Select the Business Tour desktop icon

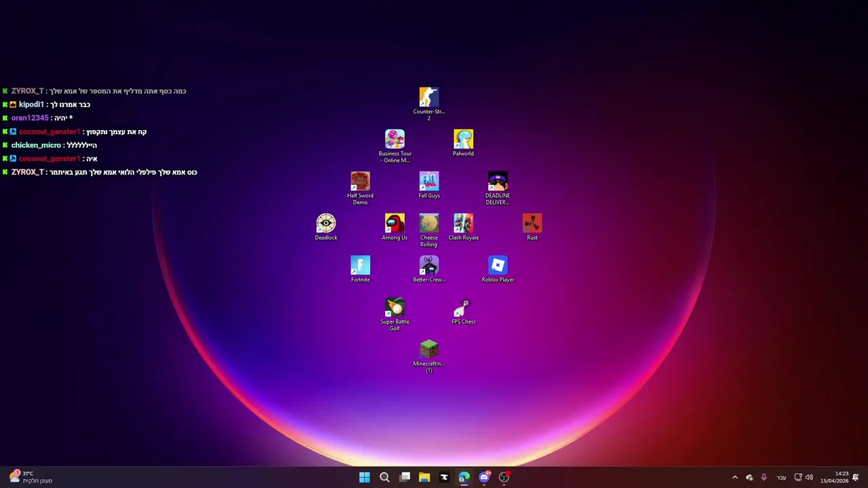point(395,146)
